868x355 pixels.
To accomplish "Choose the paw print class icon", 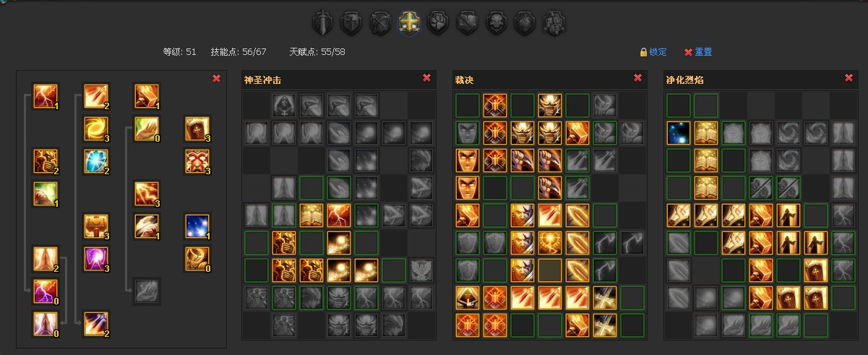I will [438, 23].
